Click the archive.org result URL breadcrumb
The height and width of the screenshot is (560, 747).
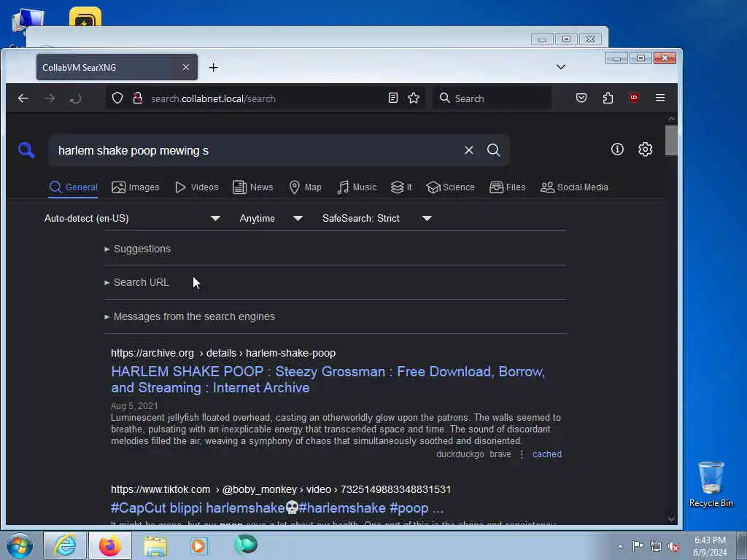223,353
